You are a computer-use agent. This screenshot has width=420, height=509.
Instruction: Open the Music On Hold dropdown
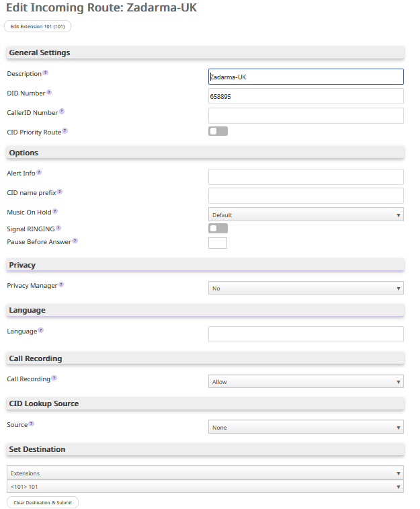(306, 214)
